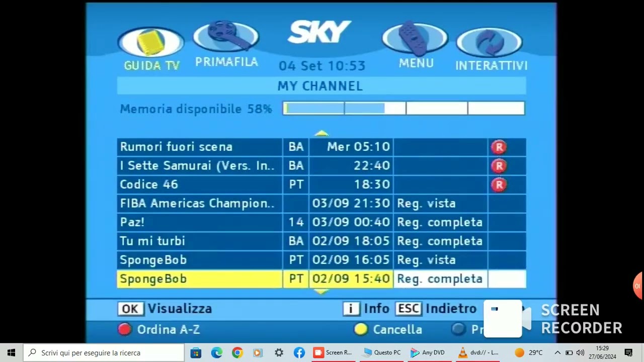Screen dimensions: 644x362
Task: Click the SKY logo
Action: click(x=319, y=32)
